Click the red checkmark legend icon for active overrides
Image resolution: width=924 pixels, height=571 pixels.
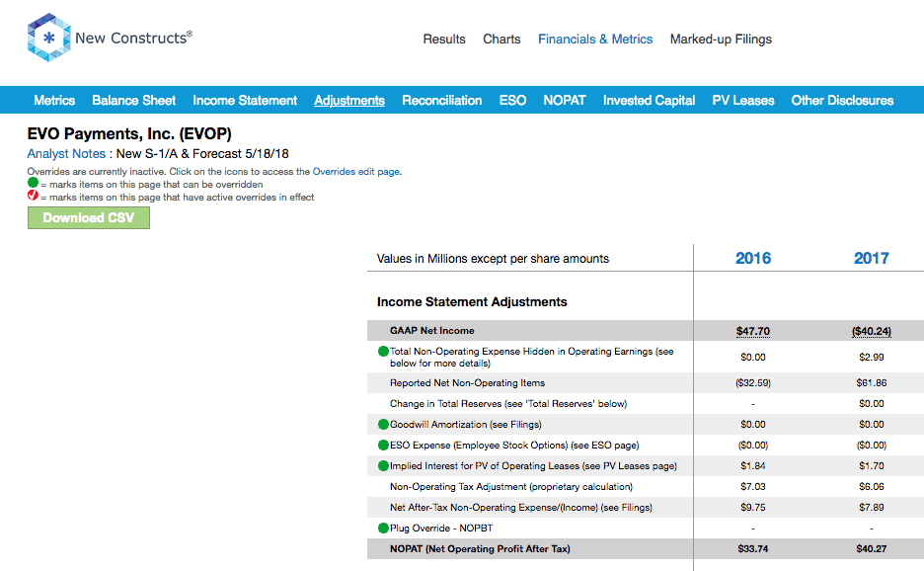tap(33, 196)
